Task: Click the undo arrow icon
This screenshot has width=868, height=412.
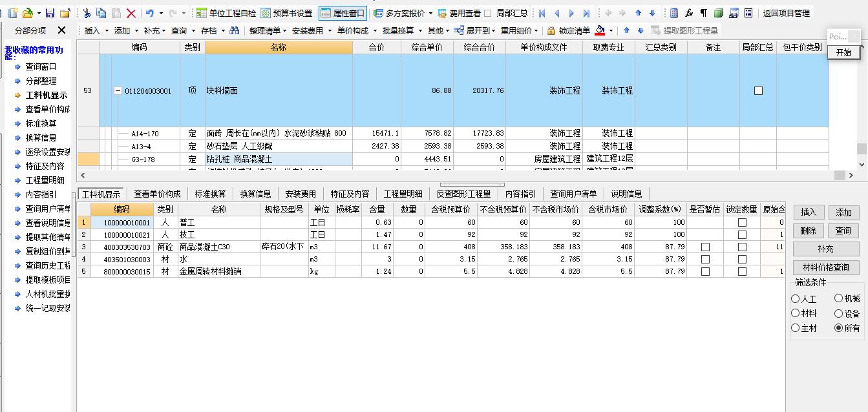Action: (150, 13)
